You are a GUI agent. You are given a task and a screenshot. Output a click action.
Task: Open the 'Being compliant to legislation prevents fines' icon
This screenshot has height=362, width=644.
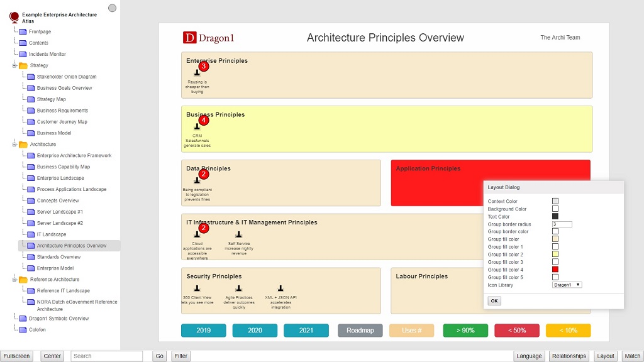point(197,182)
